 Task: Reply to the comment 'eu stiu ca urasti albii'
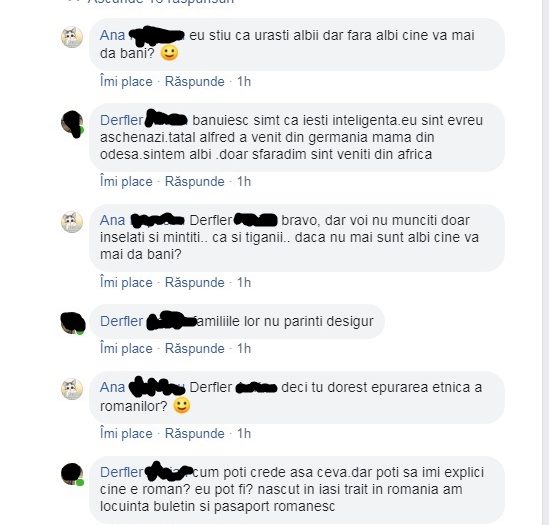[195, 82]
